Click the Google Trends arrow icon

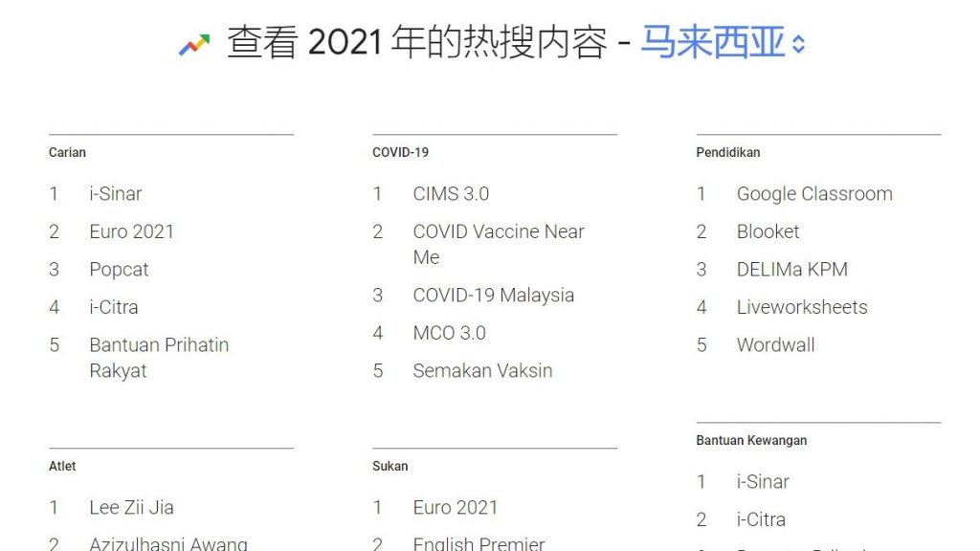click(194, 44)
